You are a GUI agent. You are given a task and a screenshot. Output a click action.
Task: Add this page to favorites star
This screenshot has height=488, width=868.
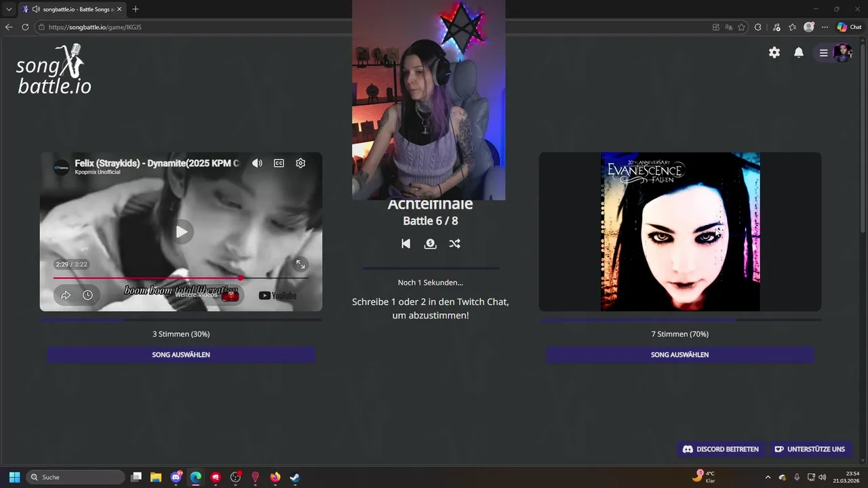tap(741, 27)
